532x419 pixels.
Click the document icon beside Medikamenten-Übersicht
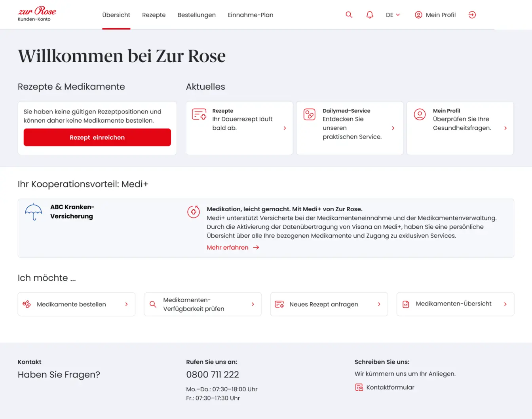(x=406, y=304)
